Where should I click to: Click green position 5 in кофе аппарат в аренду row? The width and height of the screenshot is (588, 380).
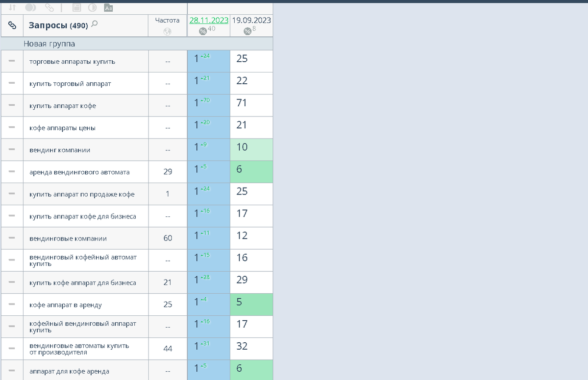click(x=251, y=305)
